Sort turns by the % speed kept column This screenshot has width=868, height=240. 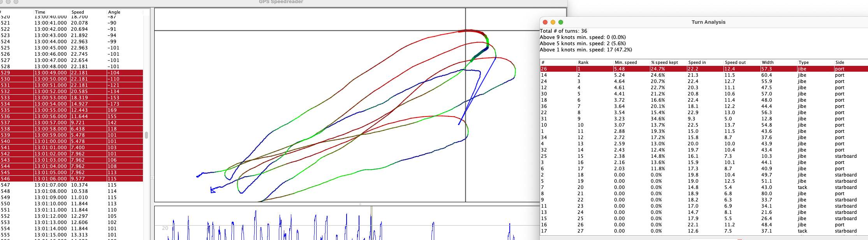[664, 62]
